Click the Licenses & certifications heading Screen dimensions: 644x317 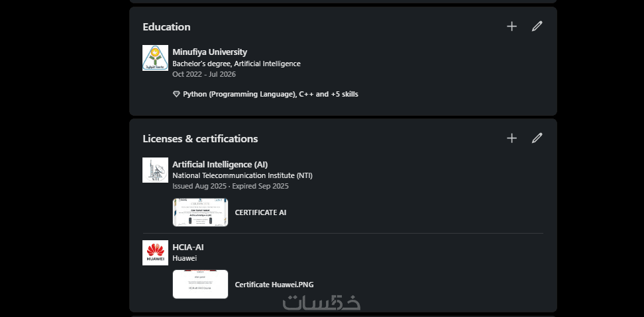coord(200,139)
